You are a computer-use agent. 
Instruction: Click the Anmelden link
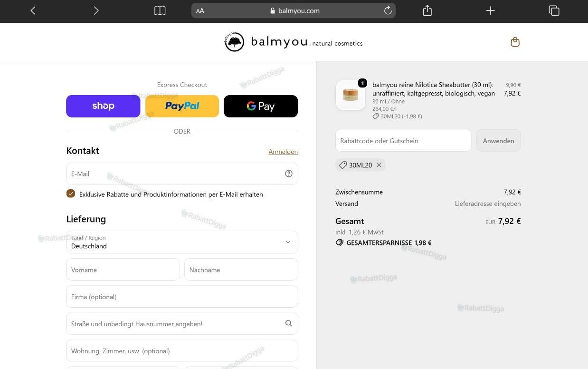coord(283,152)
